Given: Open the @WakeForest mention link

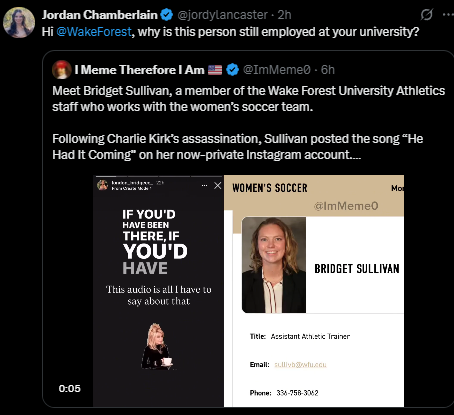Looking at the screenshot, I should point(94,32).
